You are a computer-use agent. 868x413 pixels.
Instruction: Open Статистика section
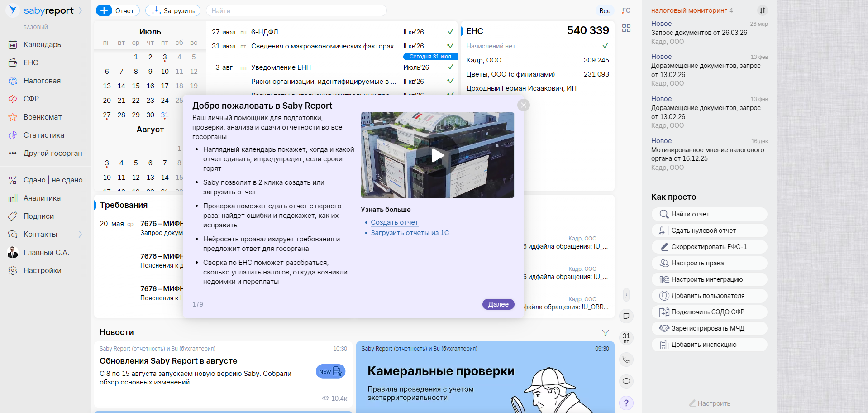(44, 135)
